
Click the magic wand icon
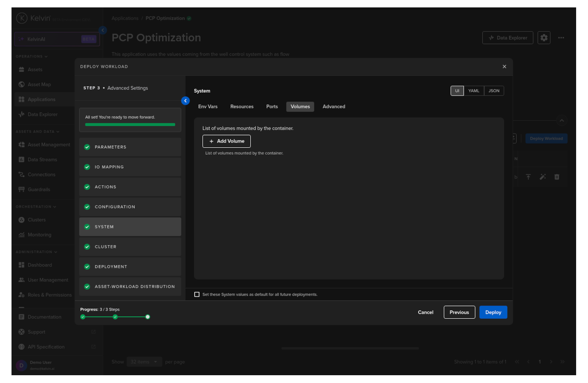coord(542,177)
